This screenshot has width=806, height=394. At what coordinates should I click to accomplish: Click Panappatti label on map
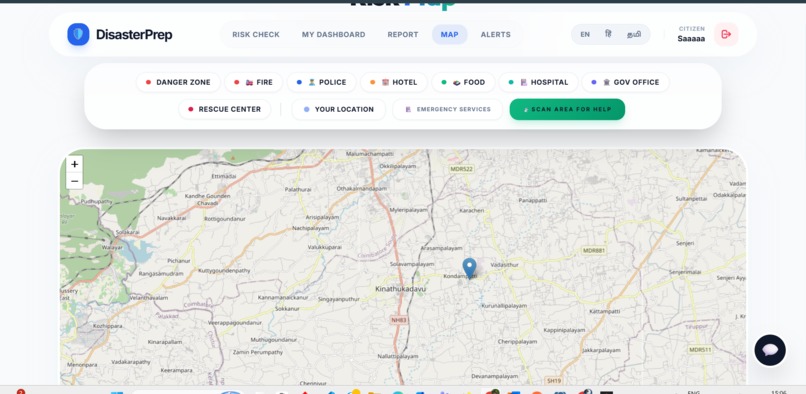(x=533, y=200)
